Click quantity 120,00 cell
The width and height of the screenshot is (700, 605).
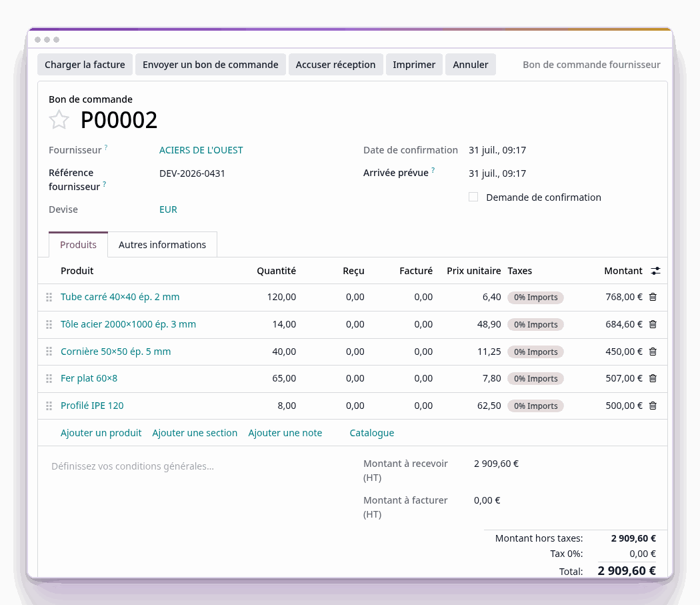(x=281, y=297)
